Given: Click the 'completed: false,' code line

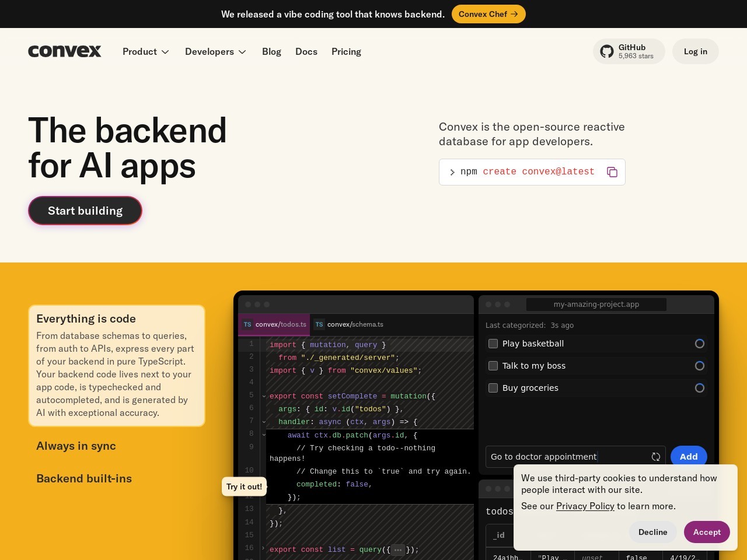Looking at the screenshot, I should pos(334,484).
